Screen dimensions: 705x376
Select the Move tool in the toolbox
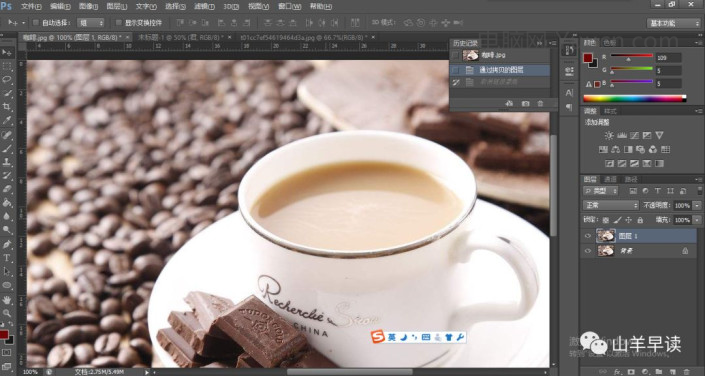click(x=7, y=53)
